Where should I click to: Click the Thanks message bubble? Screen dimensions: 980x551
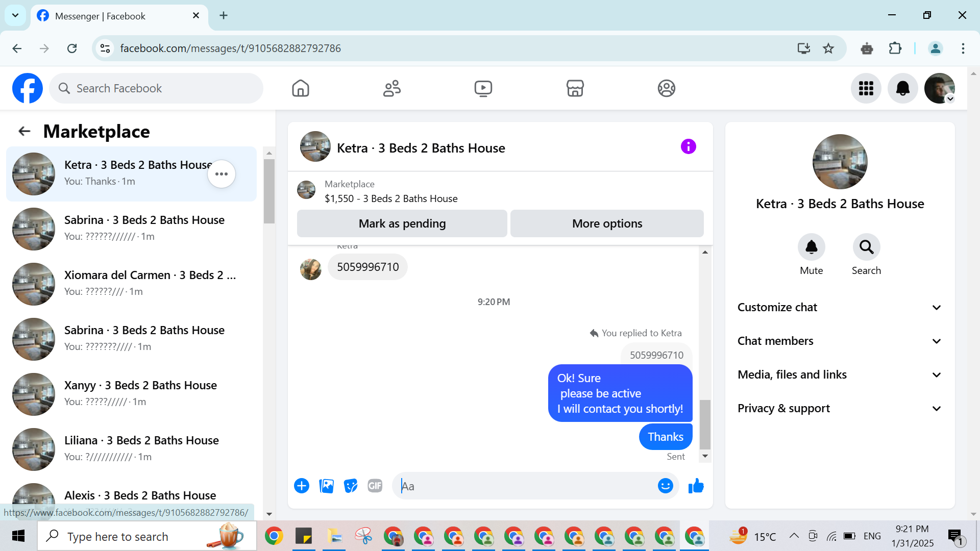point(666,437)
